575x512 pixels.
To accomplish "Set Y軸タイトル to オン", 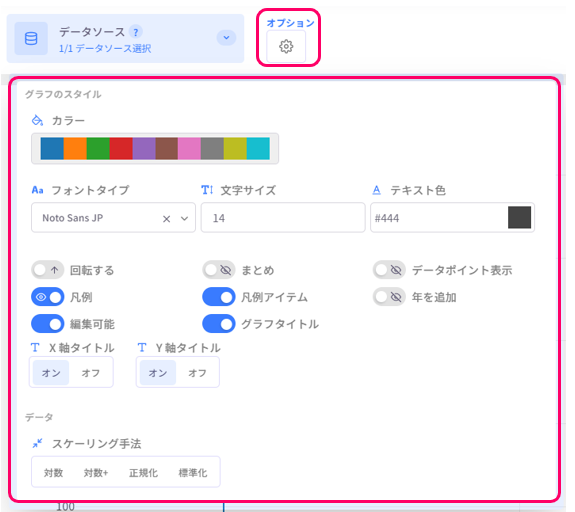I will tap(158, 373).
